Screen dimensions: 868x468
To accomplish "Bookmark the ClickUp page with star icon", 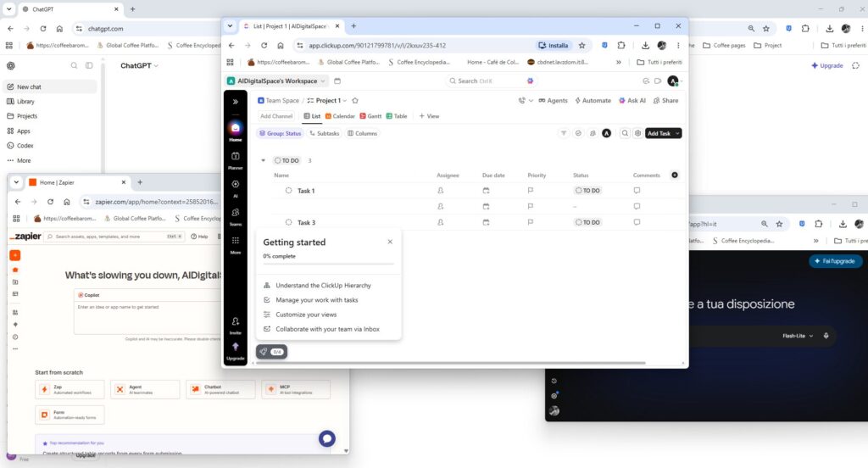I will pyautogui.click(x=581, y=46).
